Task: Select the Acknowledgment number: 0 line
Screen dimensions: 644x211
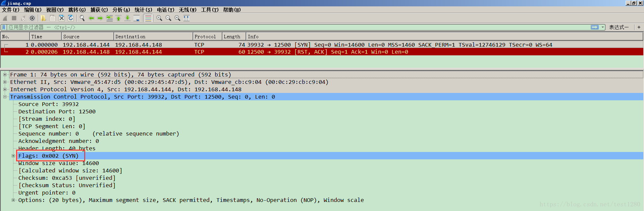Action: click(59, 141)
